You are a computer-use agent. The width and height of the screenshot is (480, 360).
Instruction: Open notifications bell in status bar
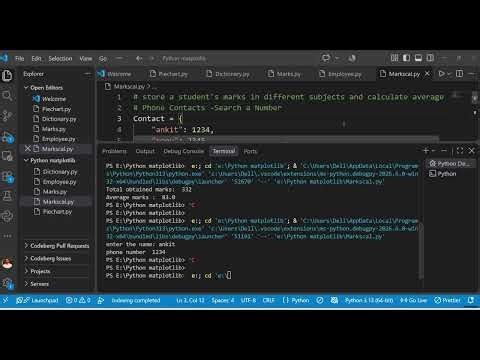pos(471,300)
